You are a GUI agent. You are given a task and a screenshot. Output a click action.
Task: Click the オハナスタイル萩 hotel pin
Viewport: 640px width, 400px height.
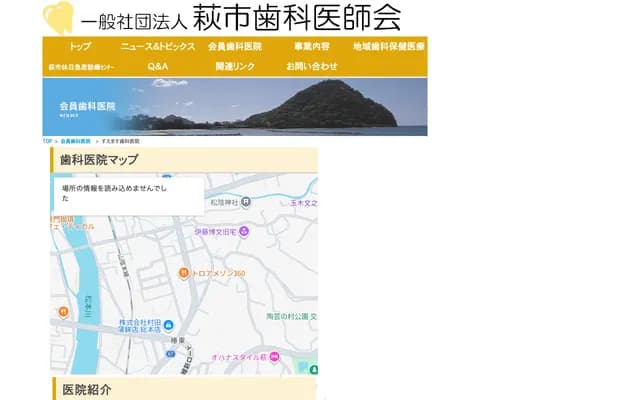(x=275, y=356)
